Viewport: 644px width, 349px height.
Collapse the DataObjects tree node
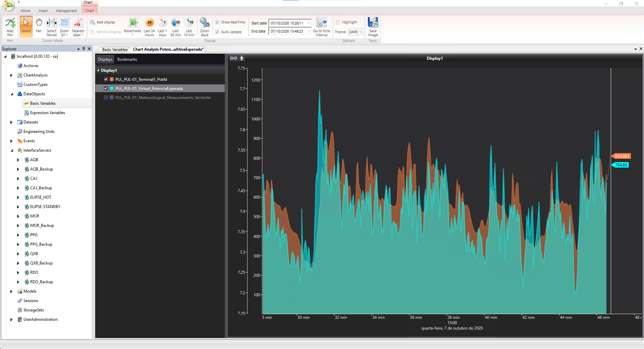[x=11, y=94]
